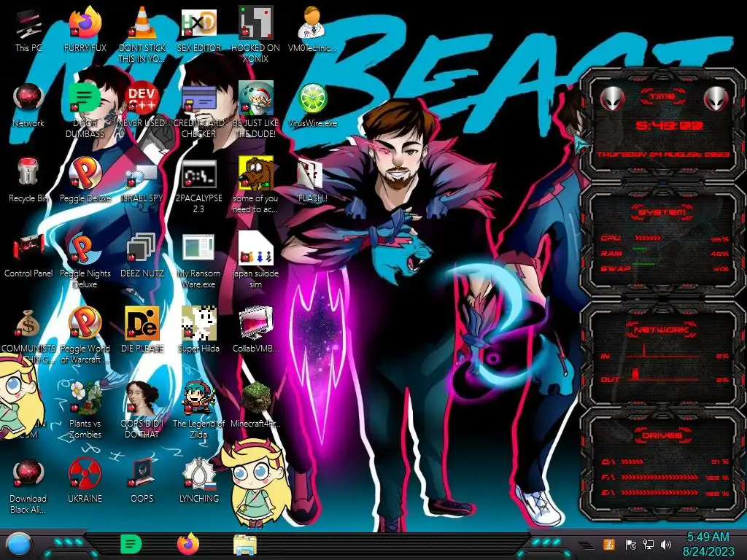Image resolution: width=747 pixels, height=560 pixels.
Task: Click the left alien head on gadget
Action: coord(613,99)
